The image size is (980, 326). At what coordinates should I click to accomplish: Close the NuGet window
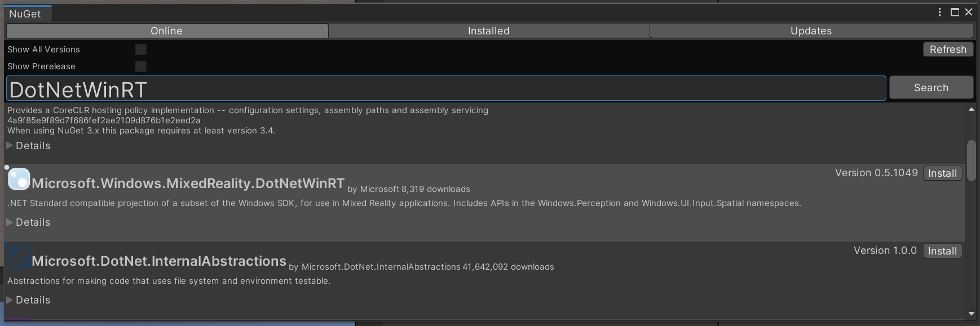pyautogui.click(x=969, y=12)
